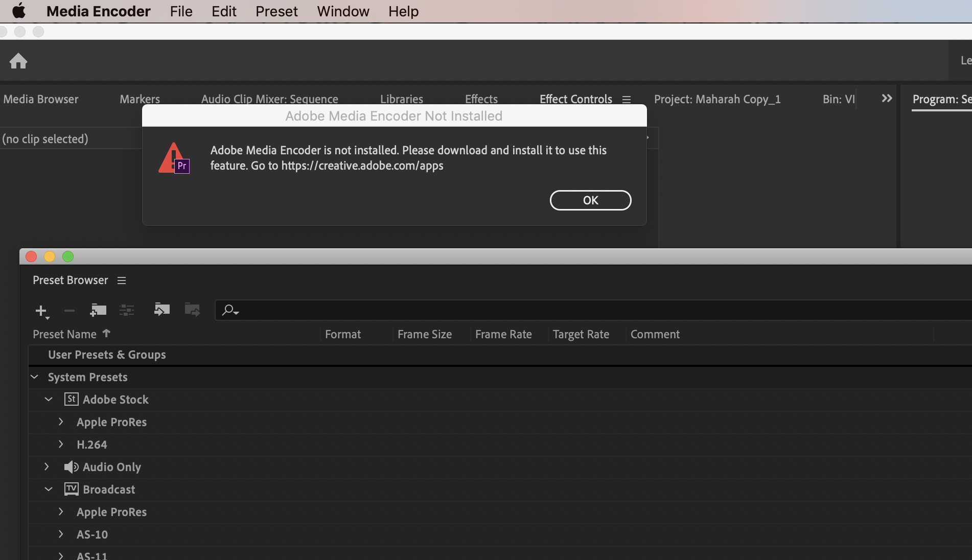Open the Preset Browser panel menu

(121, 281)
